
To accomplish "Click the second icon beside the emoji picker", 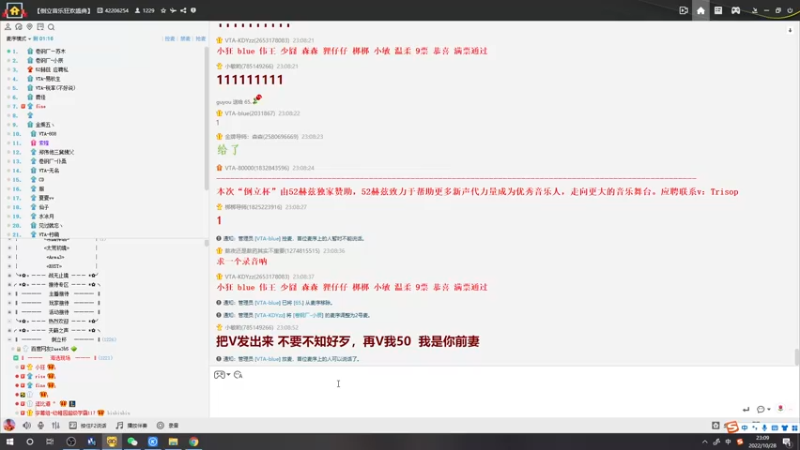I will click(238, 374).
